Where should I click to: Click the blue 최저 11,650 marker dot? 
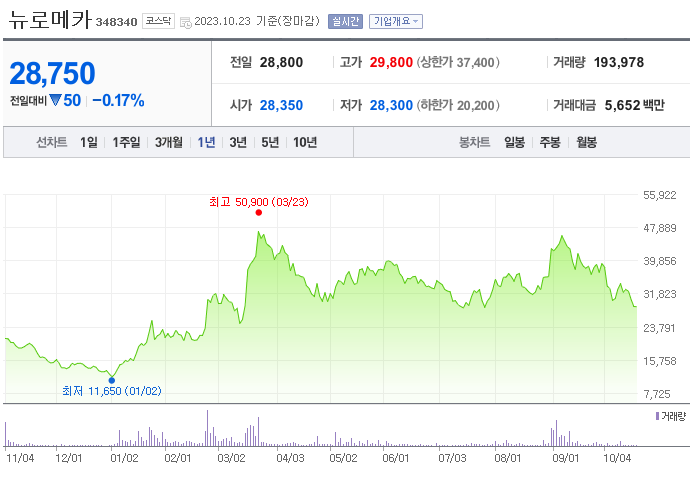tap(112, 380)
